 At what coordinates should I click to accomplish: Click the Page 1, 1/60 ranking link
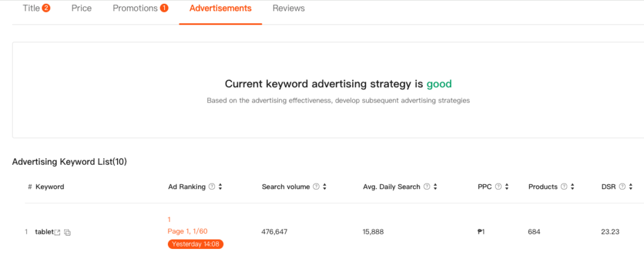[187, 231]
